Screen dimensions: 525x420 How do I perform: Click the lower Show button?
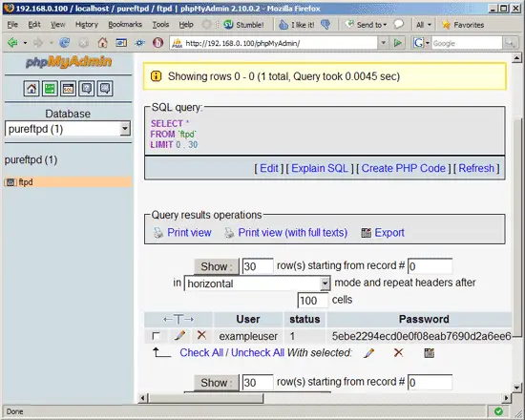[x=217, y=383]
